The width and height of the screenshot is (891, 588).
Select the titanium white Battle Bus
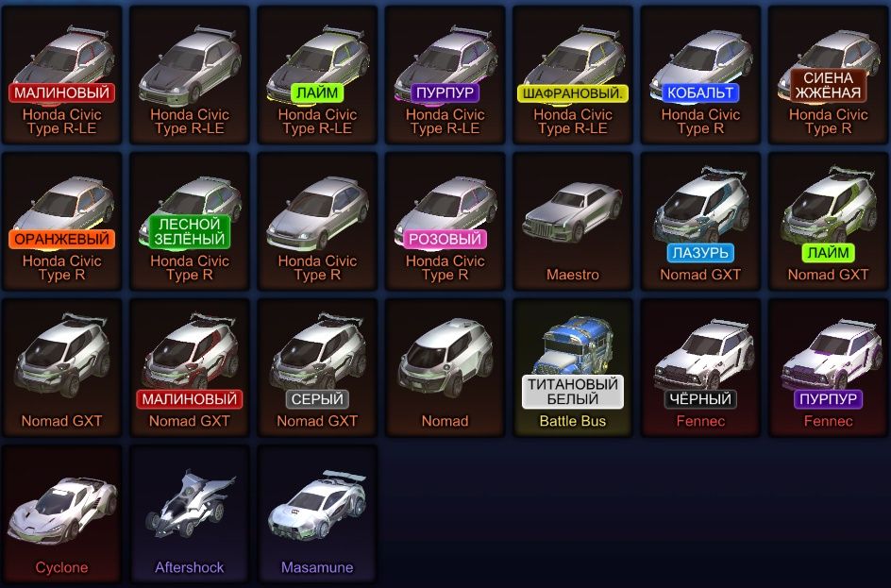coord(573,368)
